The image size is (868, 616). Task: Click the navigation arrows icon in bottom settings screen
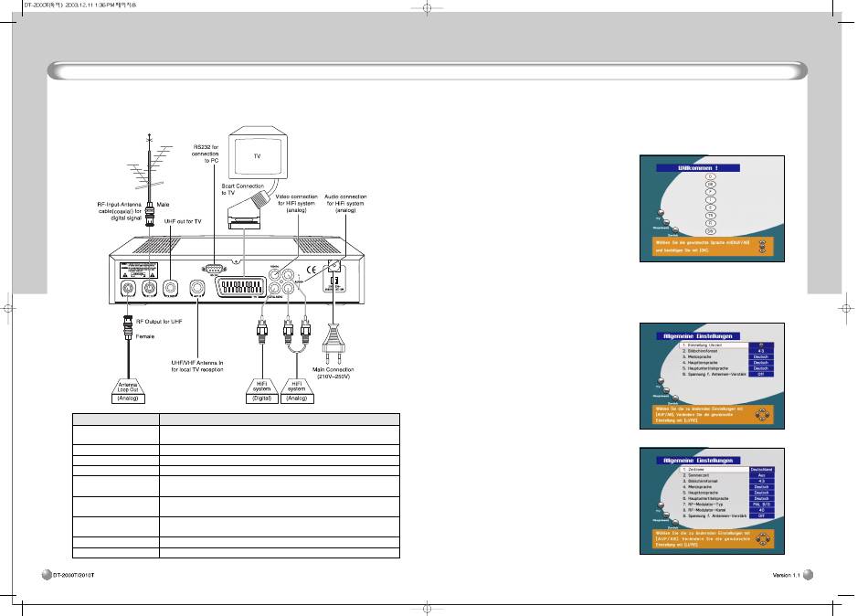(x=762, y=539)
